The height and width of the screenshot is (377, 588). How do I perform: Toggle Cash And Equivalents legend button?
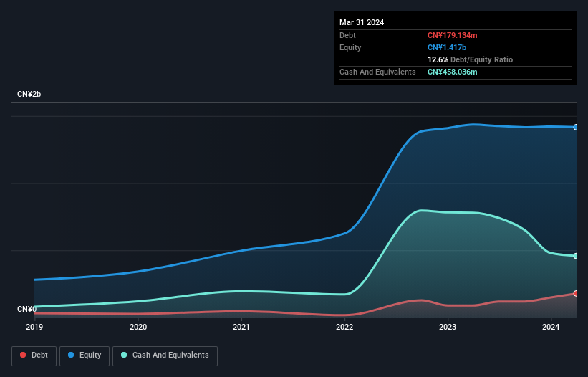click(x=165, y=355)
